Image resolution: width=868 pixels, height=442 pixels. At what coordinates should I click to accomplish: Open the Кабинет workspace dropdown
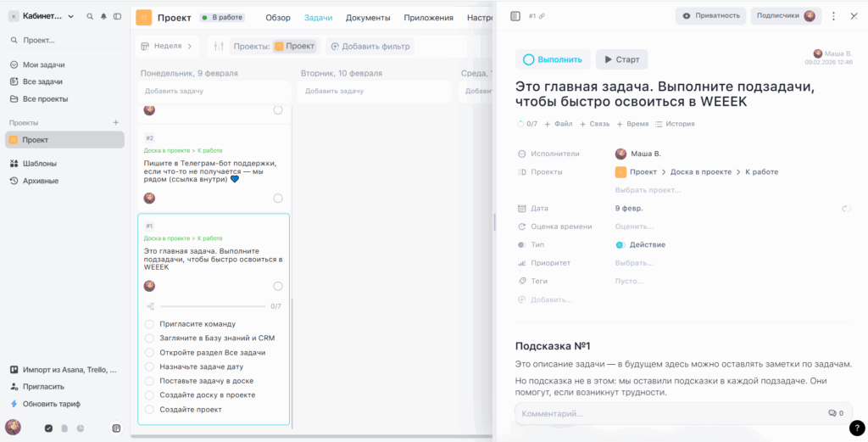pyautogui.click(x=42, y=17)
